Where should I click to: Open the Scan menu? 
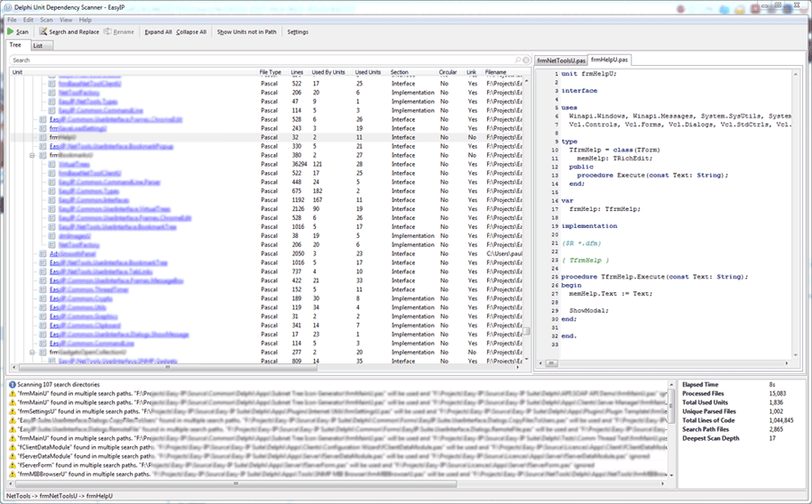(45, 19)
